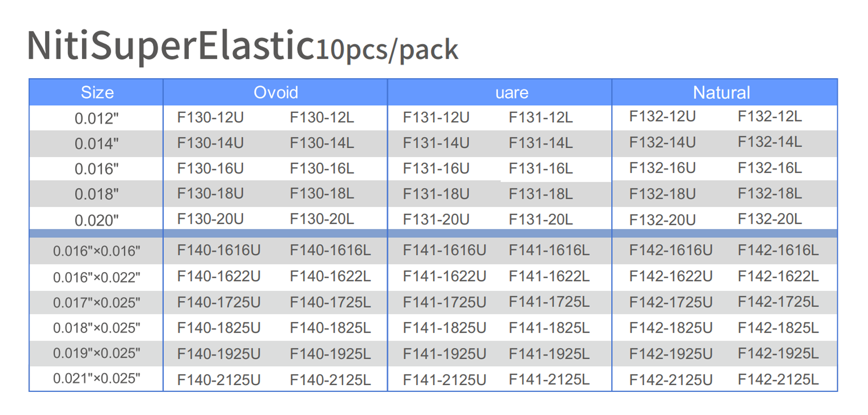Click the uare column header
Viewport: 868px width, 415px height.
click(512, 93)
